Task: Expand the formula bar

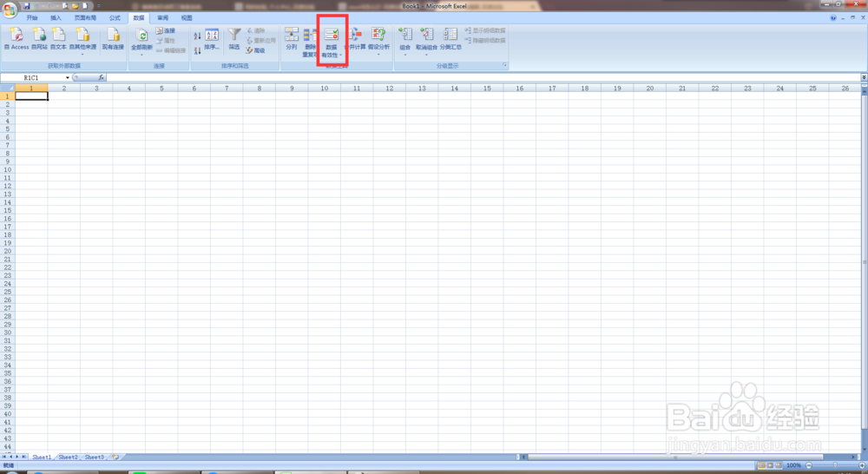Action: 864,77
